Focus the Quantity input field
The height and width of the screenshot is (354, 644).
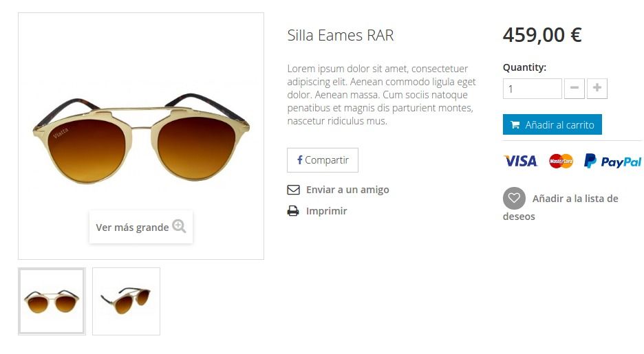click(533, 89)
